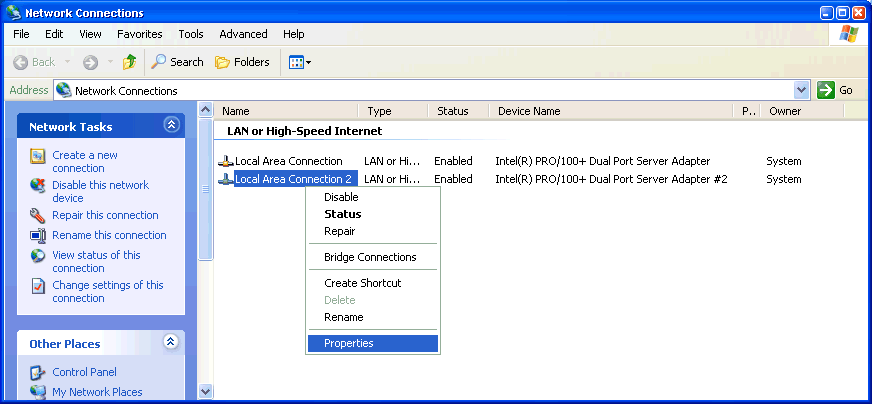Click the Network Connections title bar icon
The height and width of the screenshot is (404, 872).
coord(14,12)
